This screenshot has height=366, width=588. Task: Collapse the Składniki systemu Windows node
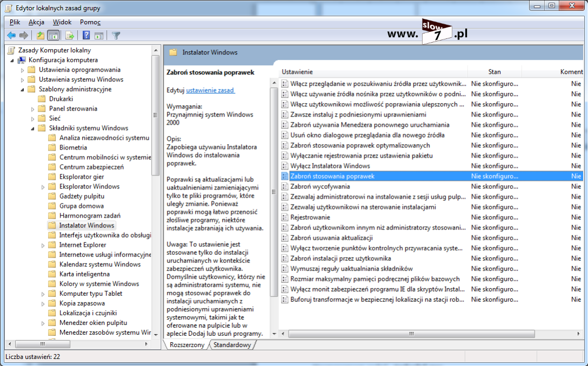(x=32, y=128)
